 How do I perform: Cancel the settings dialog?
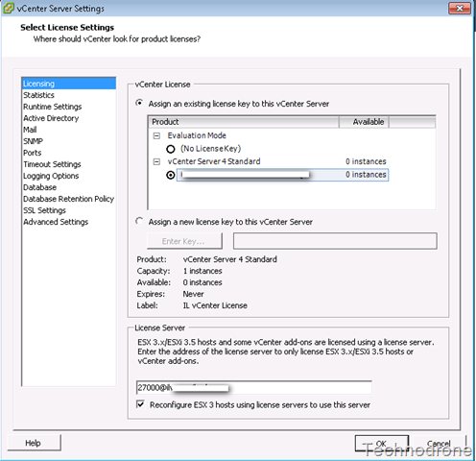coord(439,444)
